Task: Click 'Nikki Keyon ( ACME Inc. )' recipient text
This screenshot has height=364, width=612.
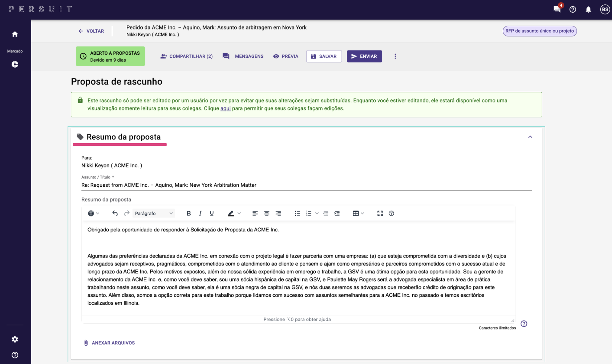Action: point(112,165)
